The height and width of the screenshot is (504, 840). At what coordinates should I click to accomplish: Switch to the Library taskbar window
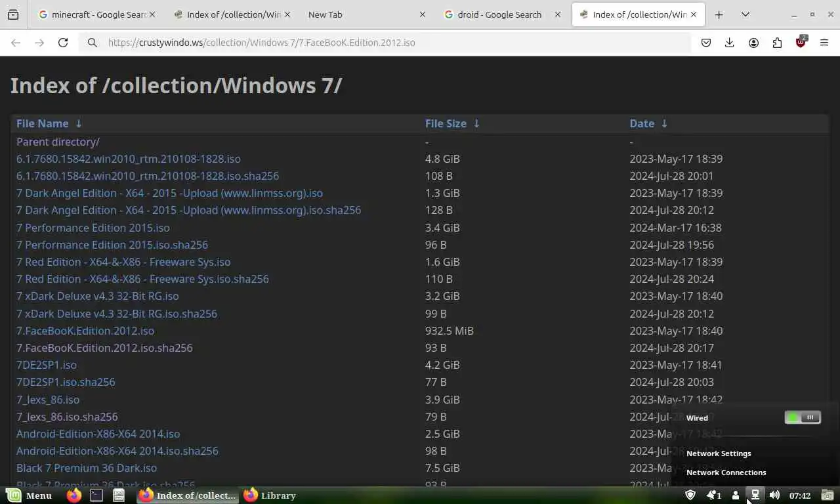[x=270, y=495]
